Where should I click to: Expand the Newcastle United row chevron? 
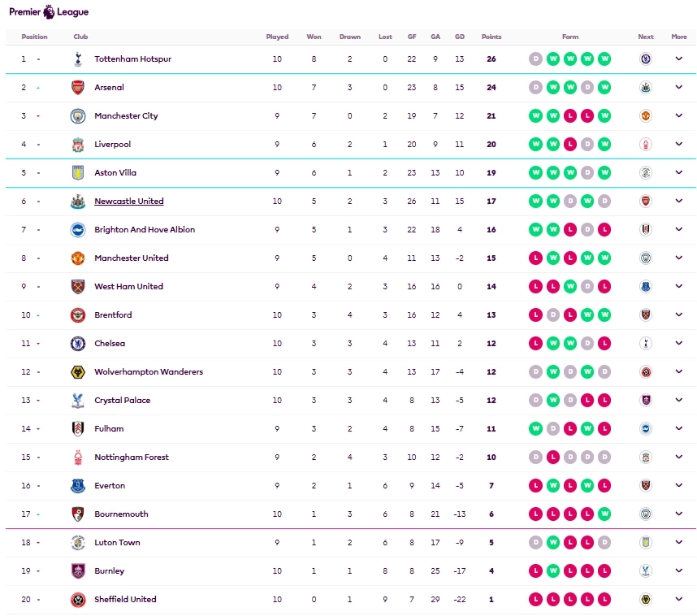tap(679, 202)
